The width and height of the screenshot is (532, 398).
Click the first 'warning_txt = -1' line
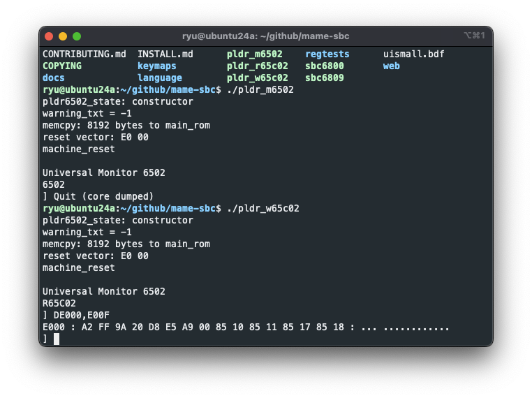coord(87,113)
